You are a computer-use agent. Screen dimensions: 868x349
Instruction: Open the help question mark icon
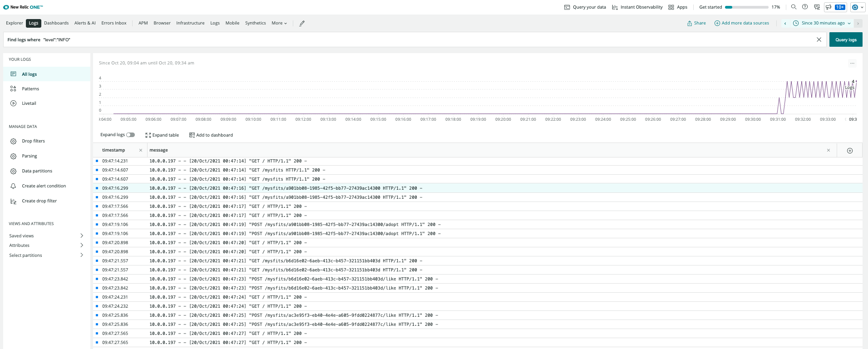[x=805, y=7]
